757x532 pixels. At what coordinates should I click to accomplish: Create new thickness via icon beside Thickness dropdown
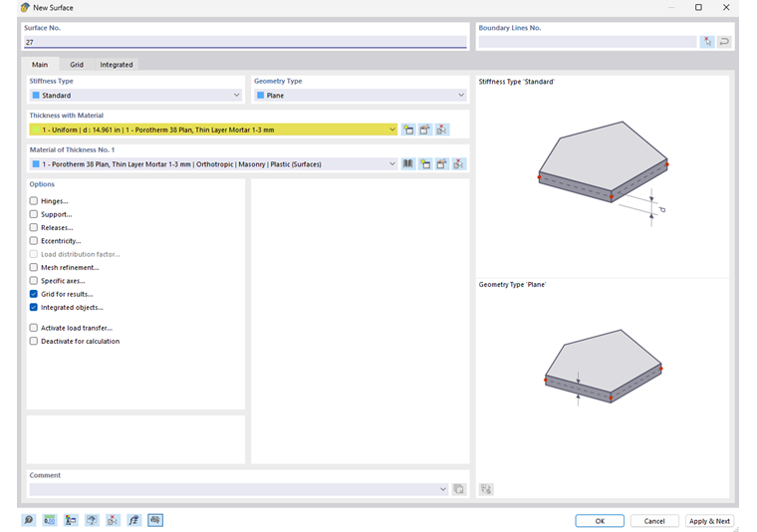pyautogui.click(x=408, y=130)
